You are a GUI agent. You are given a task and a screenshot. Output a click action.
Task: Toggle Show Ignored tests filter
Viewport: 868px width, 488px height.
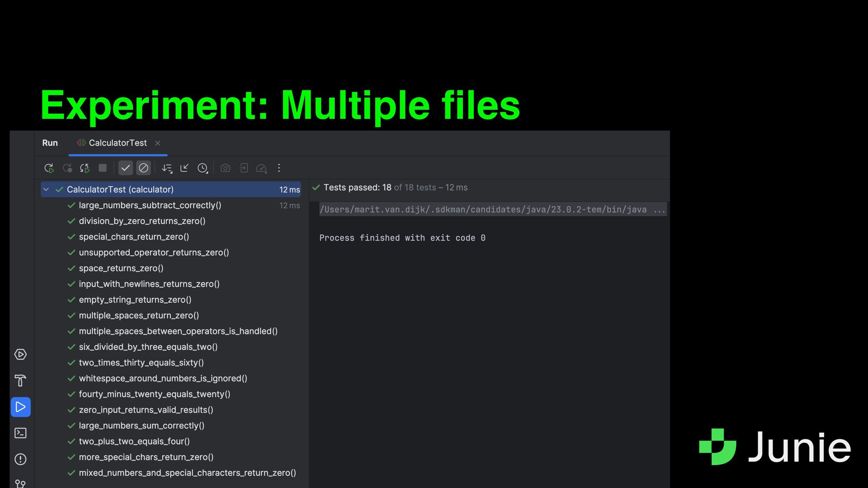pyautogui.click(x=143, y=168)
